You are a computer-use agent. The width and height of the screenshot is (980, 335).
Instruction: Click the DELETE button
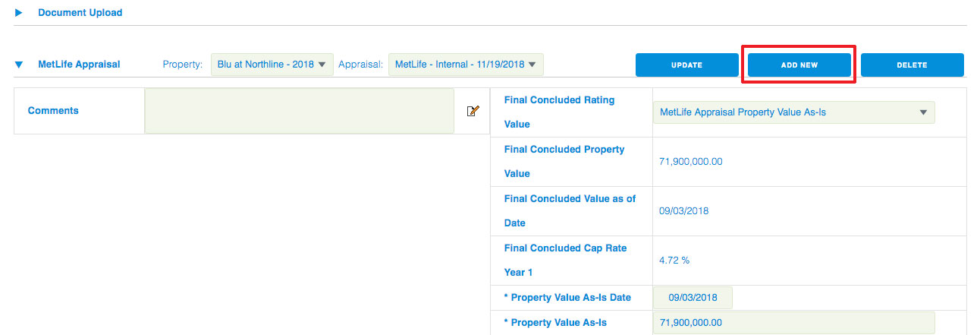point(912,65)
